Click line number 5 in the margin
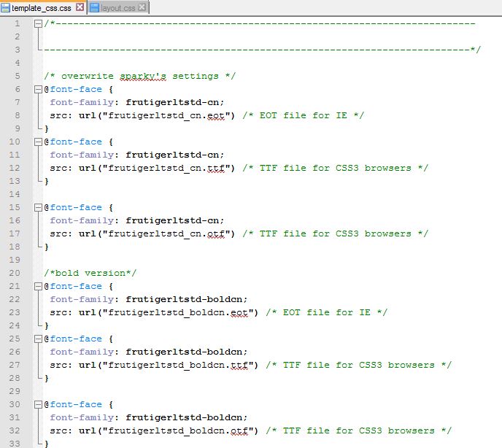 point(18,76)
